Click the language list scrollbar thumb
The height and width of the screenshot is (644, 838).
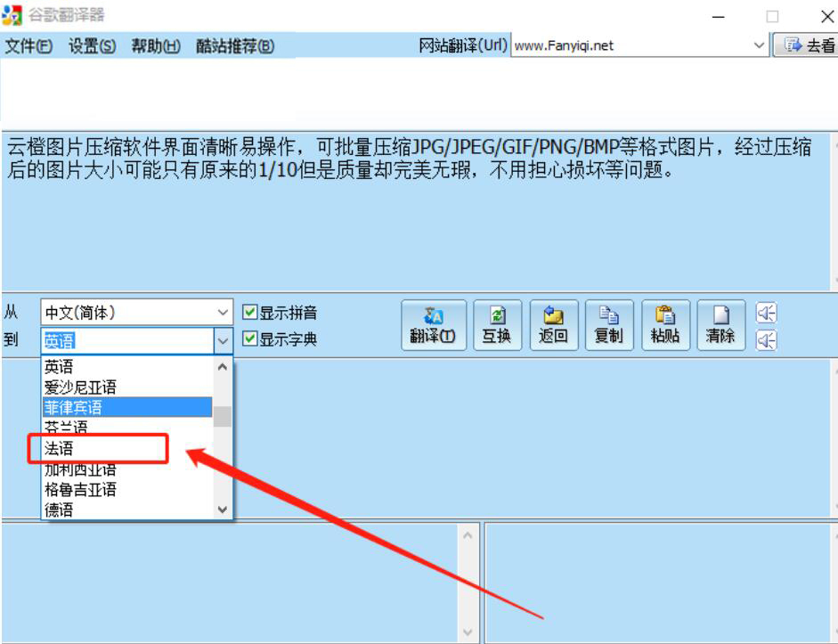pos(223,416)
